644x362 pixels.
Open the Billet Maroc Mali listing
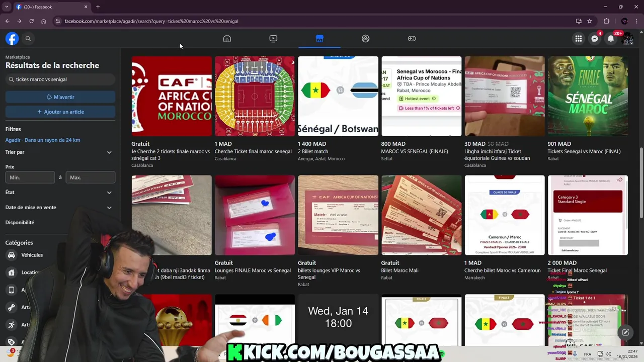point(421,227)
